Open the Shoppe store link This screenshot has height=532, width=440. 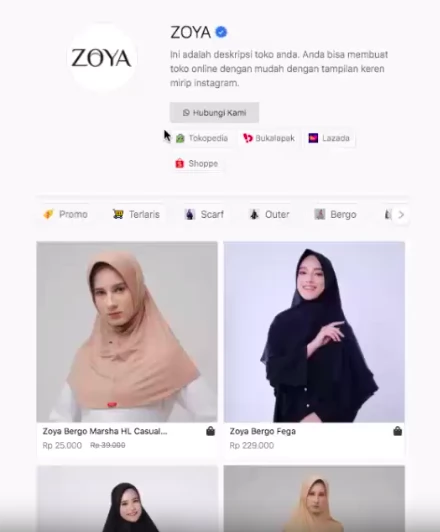point(197,164)
